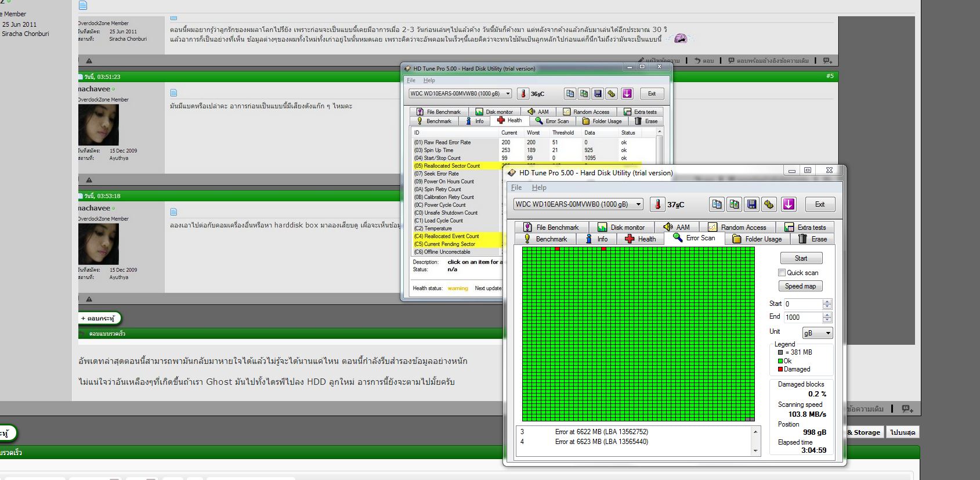980x480 pixels.
Task: Copy screenshot icon in back HD Tune window
Action: [x=584, y=93]
